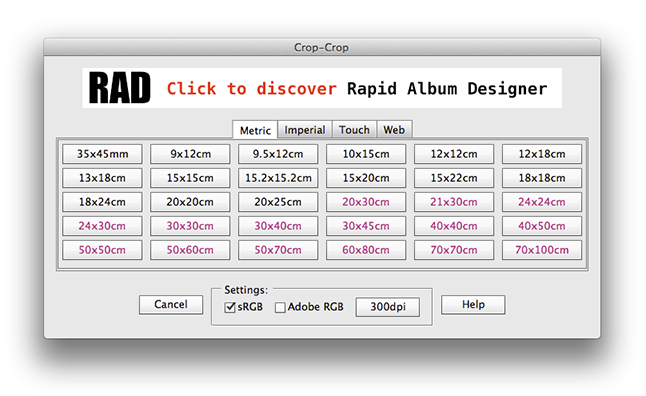
Task: Choose the 50x70cm crop size
Action: coord(278,250)
